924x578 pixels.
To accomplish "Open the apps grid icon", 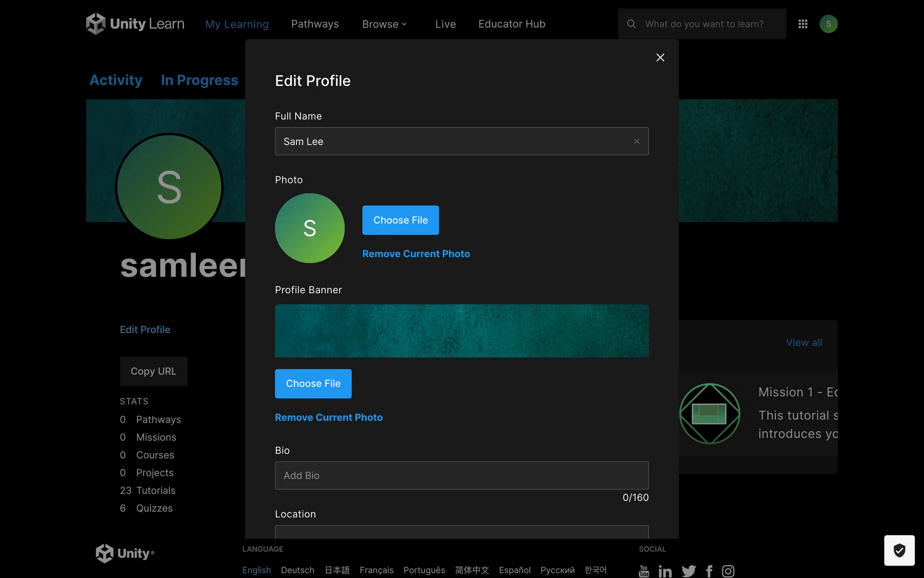I will [x=803, y=24].
